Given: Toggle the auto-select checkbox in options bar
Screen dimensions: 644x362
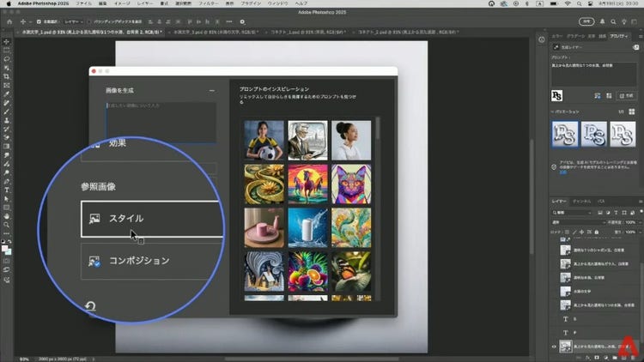Looking at the screenshot, I should pyautogui.click(x=39, y=21).
